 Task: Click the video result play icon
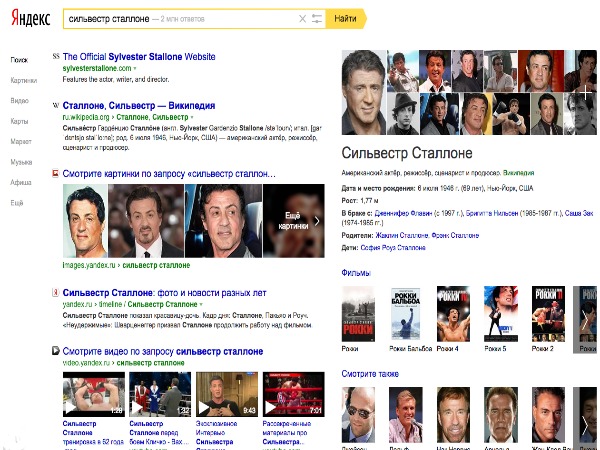click(55, 351)
